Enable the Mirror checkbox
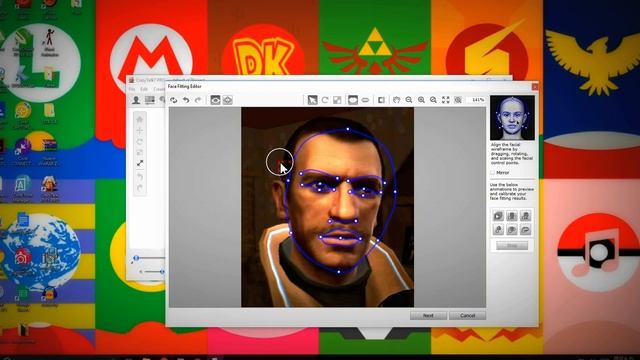Screen dimensions: 640x360 click(493, 173)
